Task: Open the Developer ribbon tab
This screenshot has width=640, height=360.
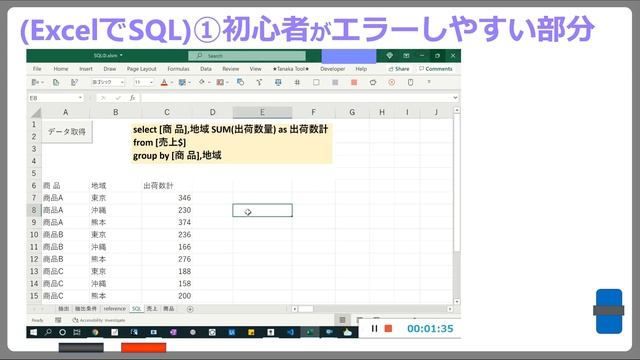Action: [x=333, y=69]
